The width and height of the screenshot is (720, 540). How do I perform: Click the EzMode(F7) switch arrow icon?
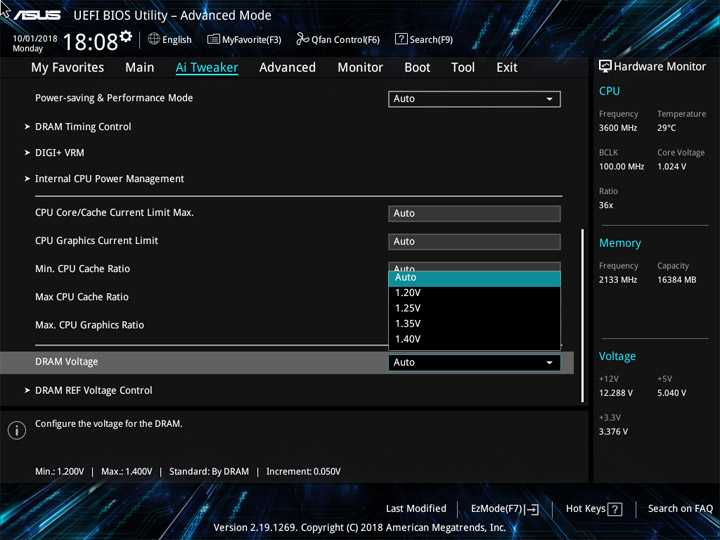click(x=532, y=509)
